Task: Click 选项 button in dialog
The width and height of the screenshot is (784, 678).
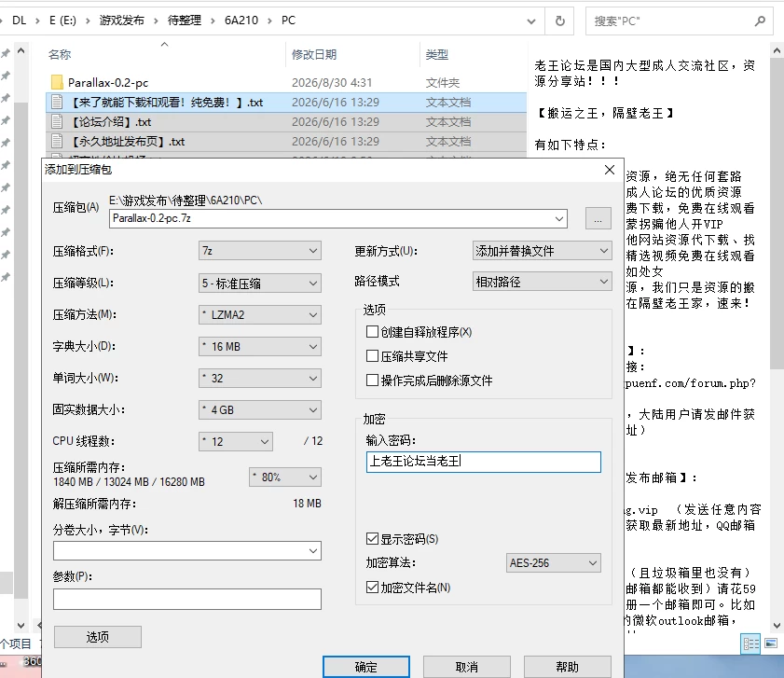Action: pos(98,637)
